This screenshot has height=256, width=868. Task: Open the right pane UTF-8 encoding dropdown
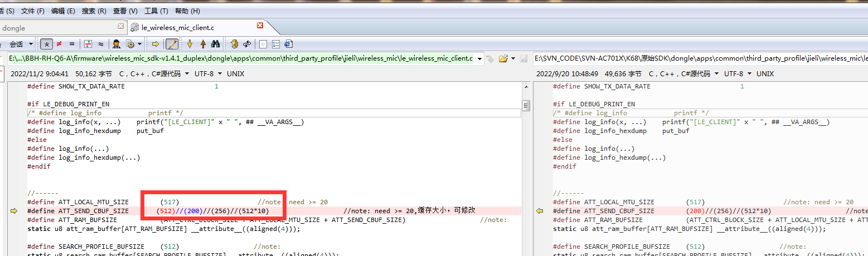click(x=738, y=73)
